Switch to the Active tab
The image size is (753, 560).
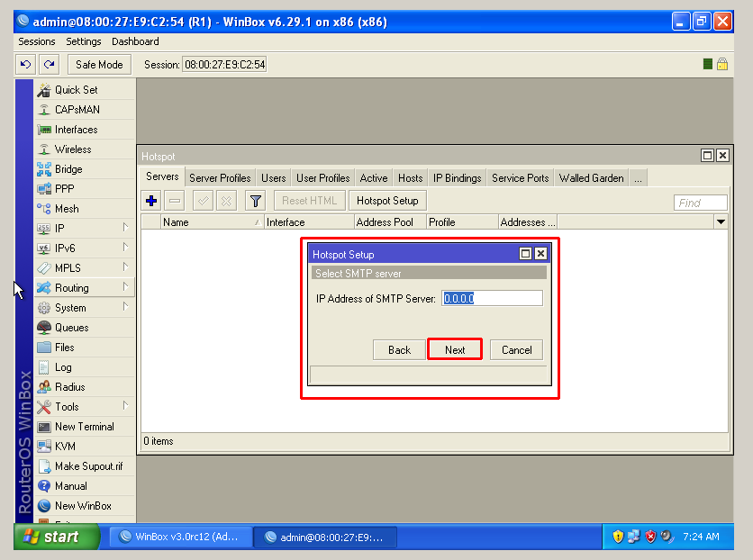click(374, 178)
